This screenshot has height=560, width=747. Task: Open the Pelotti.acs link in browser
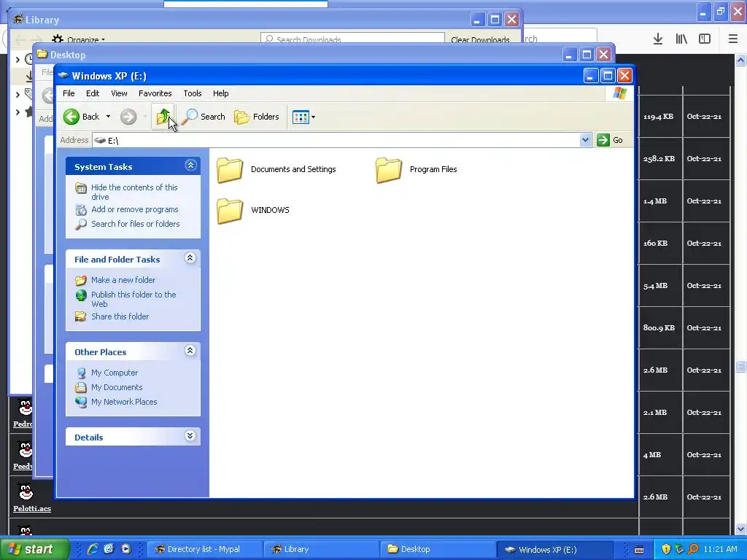click(32, 508)
